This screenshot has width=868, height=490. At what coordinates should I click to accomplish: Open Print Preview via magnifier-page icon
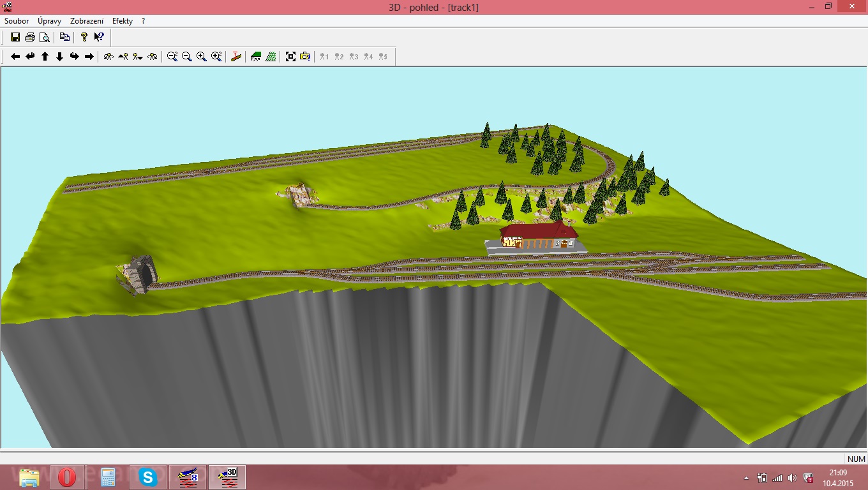tap(44, 37)
